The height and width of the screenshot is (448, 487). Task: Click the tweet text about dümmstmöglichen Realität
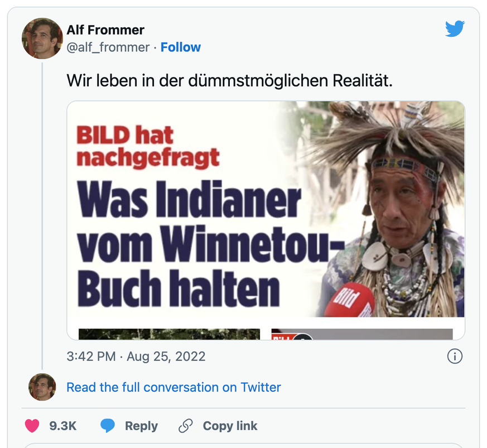(229, 81)
